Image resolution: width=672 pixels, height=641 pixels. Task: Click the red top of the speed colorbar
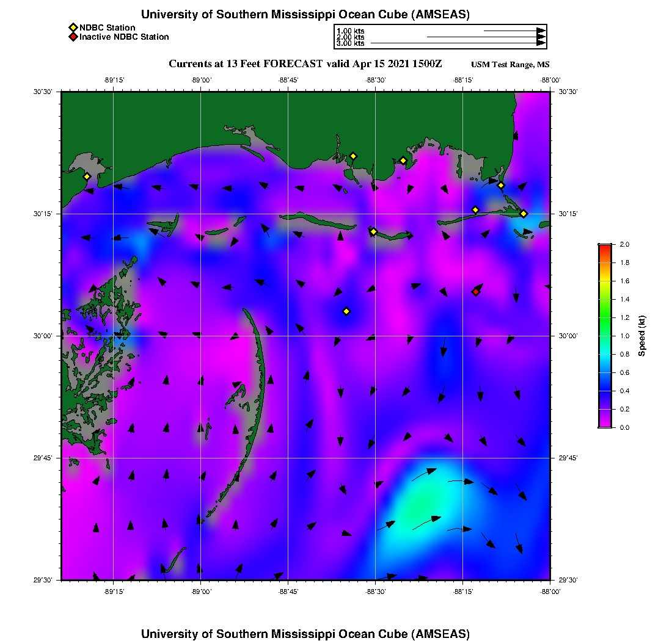[x=604, y=247]
